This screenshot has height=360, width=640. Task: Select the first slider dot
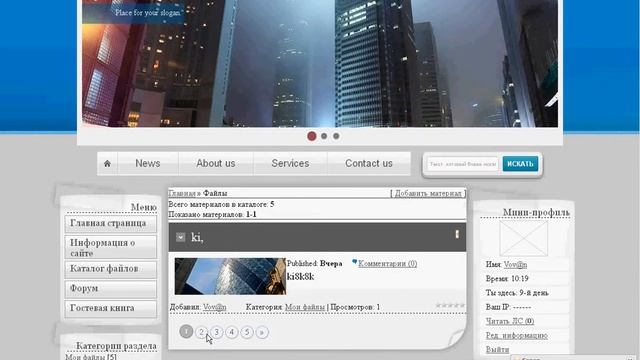point(312,136)
